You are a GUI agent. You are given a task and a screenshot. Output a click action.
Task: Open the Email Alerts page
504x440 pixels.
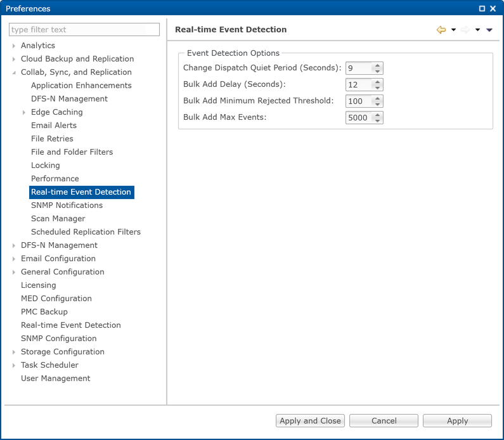54,126
